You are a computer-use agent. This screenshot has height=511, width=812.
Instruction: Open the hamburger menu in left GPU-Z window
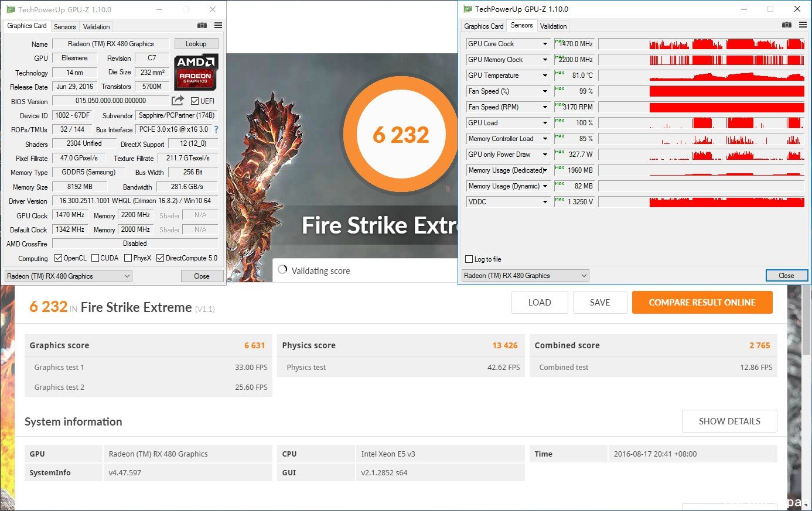(218, 26)
